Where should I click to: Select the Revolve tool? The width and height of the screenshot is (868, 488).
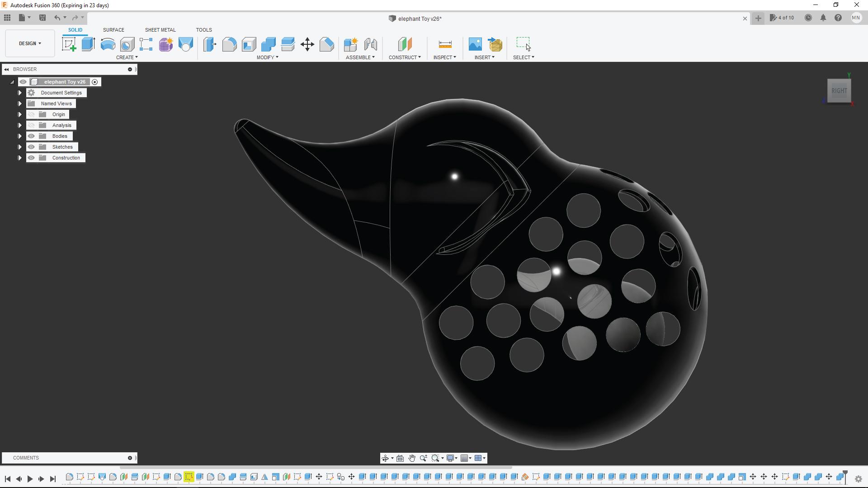point(107,43)
